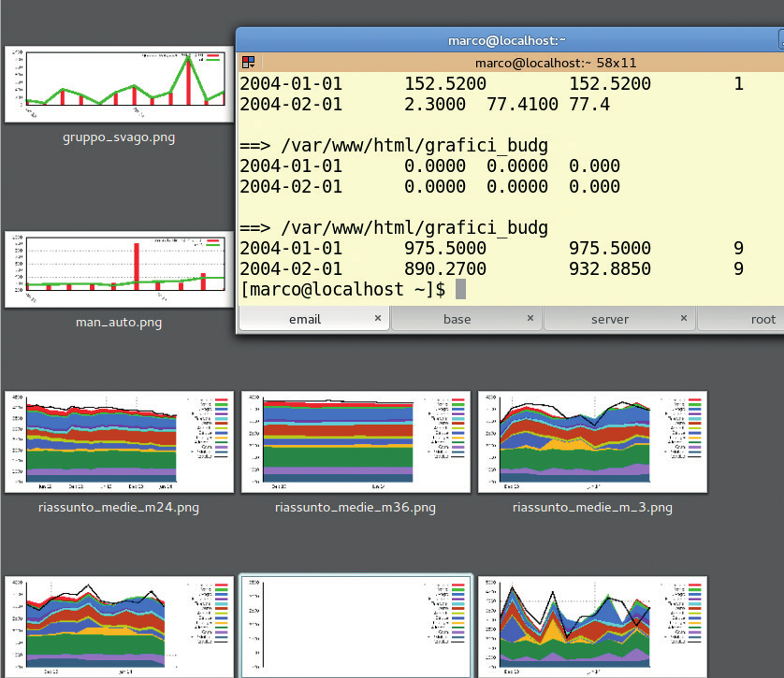Click the riassunto_medie_m36.png file name
The height and width of the screenshot is (678, 784).
(x=356, y=508)
